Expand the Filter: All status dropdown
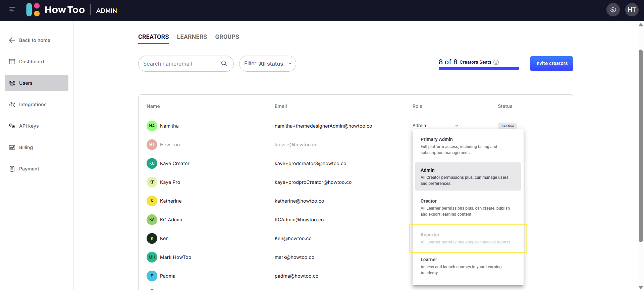Viewport: 644px width, 290px height. (x=267, y=64)
